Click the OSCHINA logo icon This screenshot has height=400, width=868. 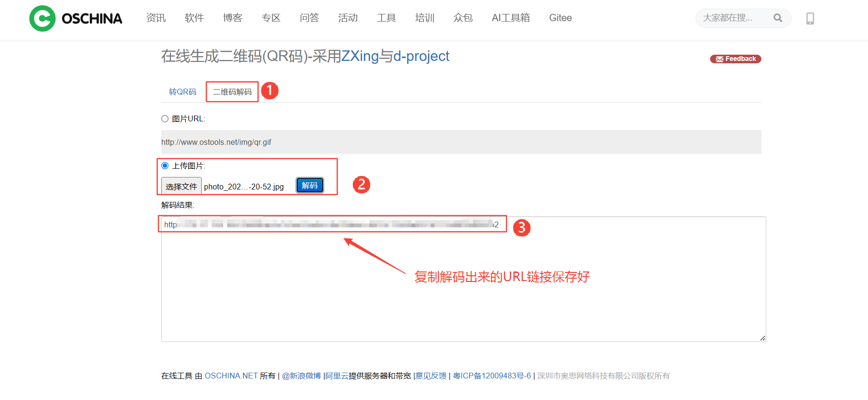[x=43, y=18]
